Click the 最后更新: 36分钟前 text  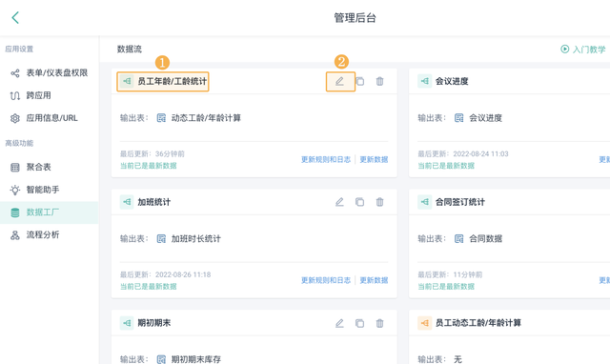point(152,154)
